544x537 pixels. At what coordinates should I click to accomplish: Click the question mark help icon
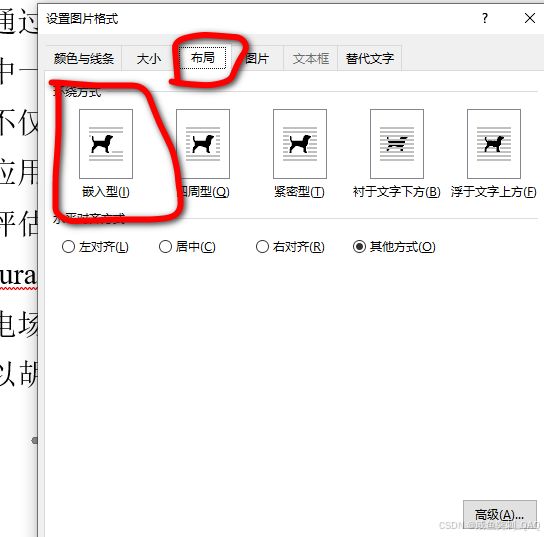485,18
